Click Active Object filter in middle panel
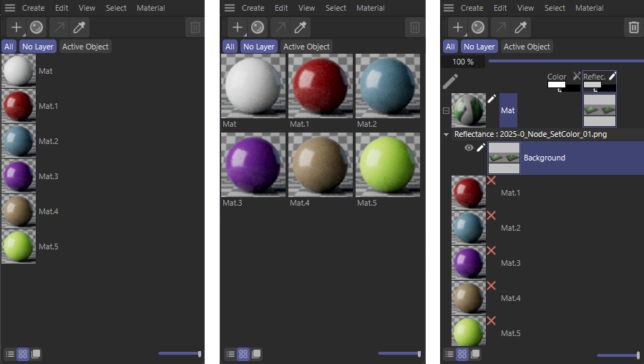The width and height of the screenshot is (644, 364). click(306, 47)
